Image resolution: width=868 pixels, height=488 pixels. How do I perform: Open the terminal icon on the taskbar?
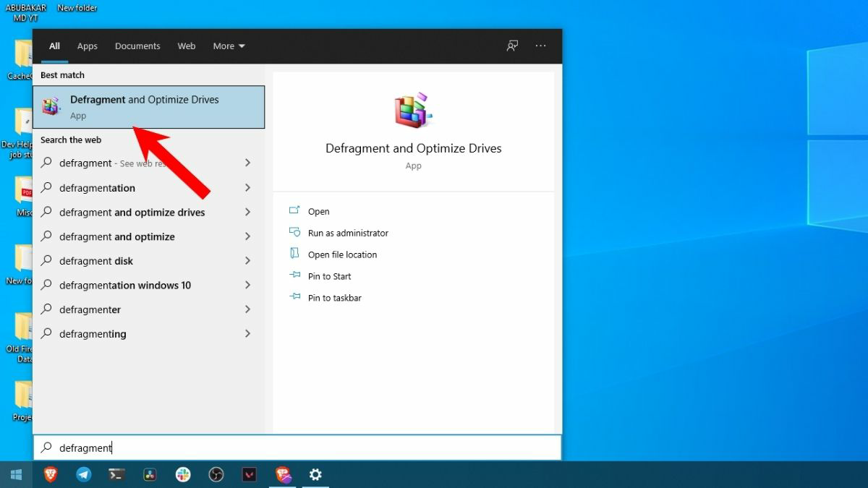[116, 475]
